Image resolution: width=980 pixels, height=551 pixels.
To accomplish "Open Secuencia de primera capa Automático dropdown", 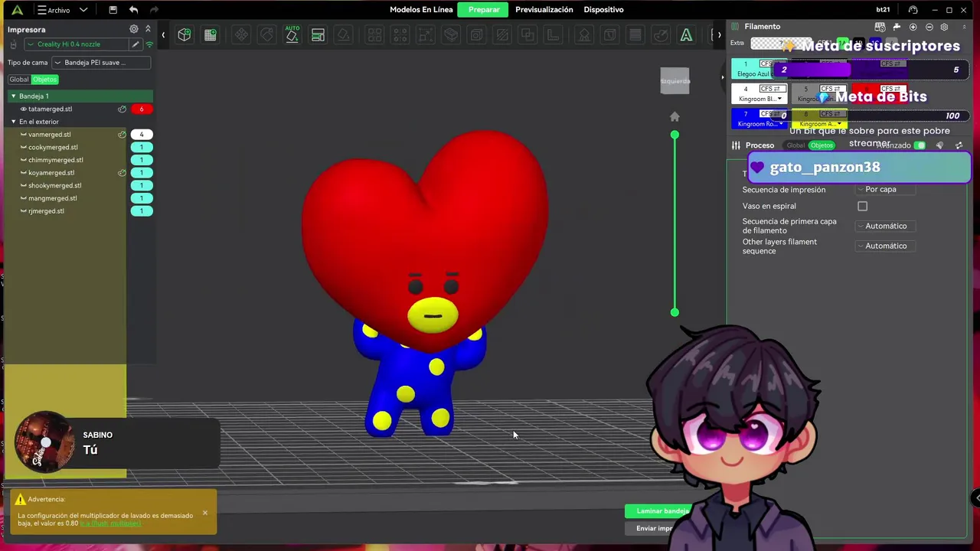I will click(884, 226).
